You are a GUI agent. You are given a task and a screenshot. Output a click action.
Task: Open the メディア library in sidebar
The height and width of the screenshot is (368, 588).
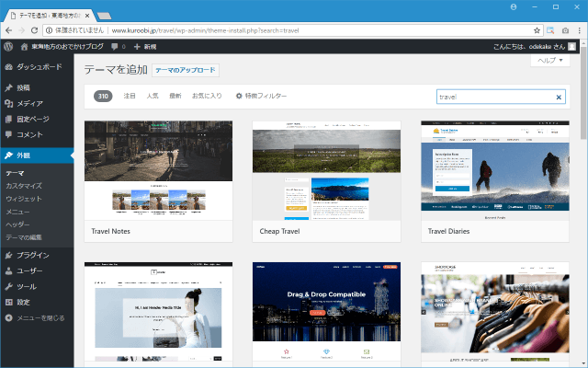(x=29, y=103)
